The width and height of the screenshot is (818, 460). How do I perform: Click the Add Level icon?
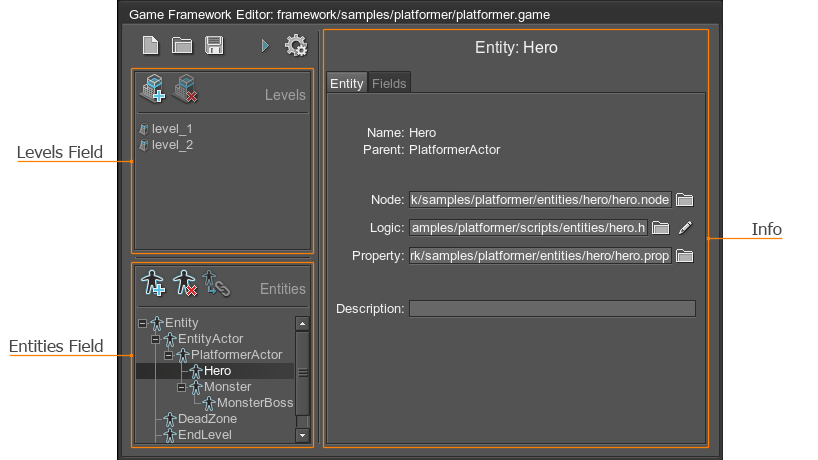coord(152,91)
